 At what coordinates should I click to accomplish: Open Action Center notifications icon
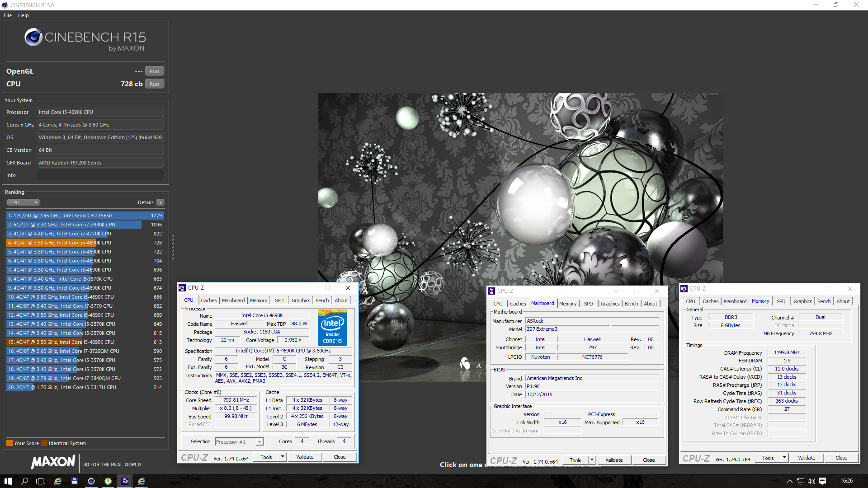point(822,481)
